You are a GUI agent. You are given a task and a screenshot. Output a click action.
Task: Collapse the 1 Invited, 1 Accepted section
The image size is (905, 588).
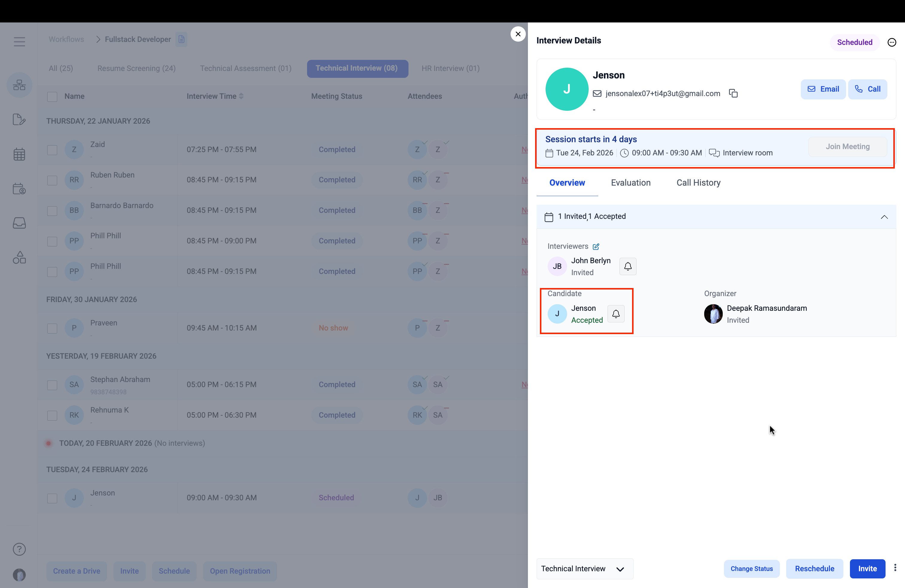(884, 217)
